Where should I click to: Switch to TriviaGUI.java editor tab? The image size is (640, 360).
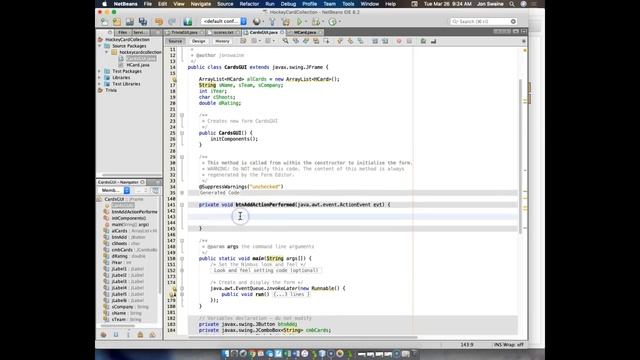tap(184, 32)
